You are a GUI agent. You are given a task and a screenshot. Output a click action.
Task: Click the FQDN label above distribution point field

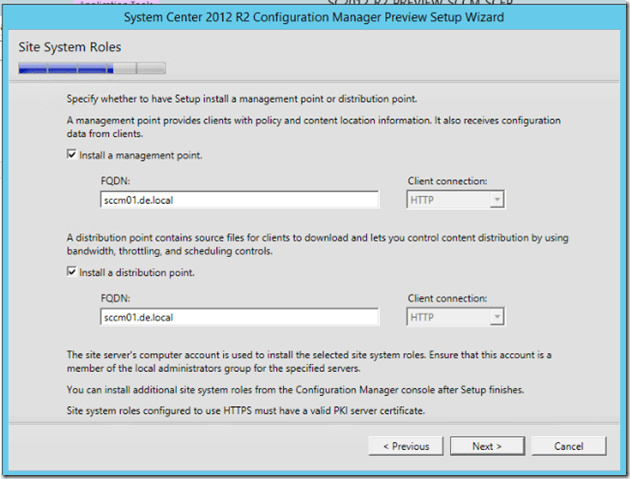[x=115, y=298]
